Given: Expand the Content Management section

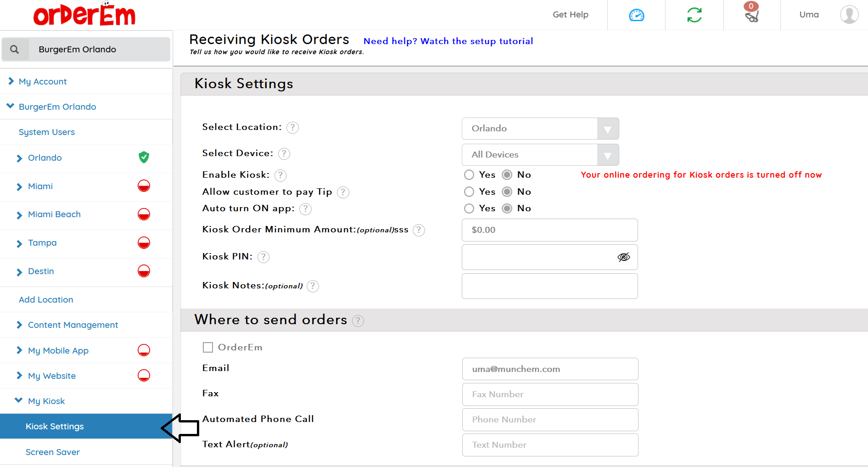Looking at the screenshot, I should [x=73, y=325].
